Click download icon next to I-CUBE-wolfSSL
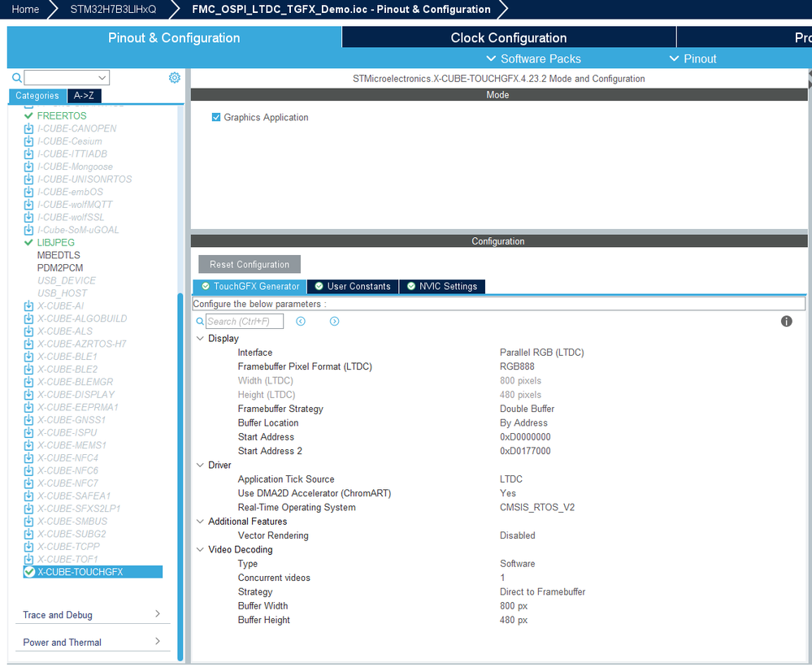The width and height of the screenshot is (812, 667). pyautogui.click(x=29, y=218)
